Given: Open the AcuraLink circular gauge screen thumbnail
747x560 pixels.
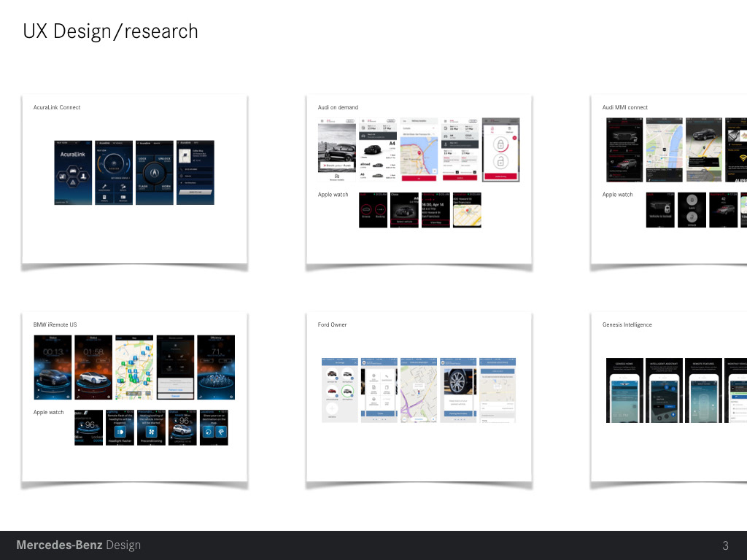Looking at the screenshot, I should click(114, 173).
